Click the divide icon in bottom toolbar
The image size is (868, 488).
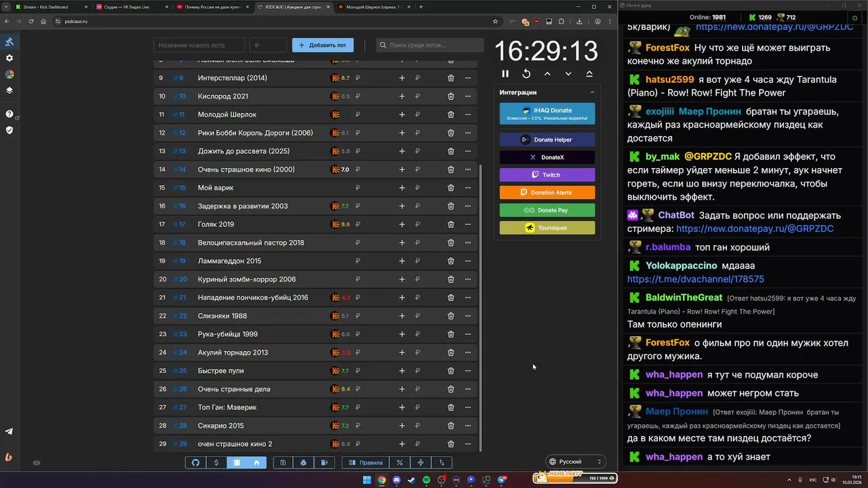(420, 463)
